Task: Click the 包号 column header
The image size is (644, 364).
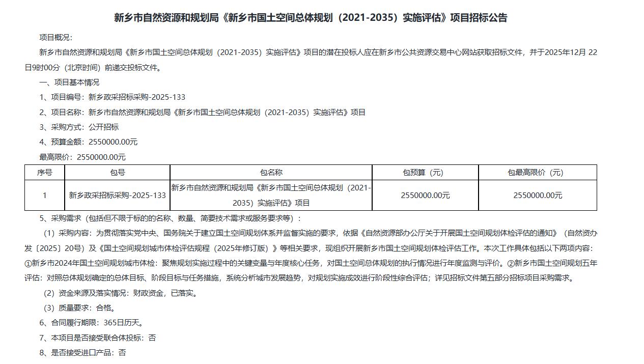Action: pyautogui.click(x=117, y=172)
